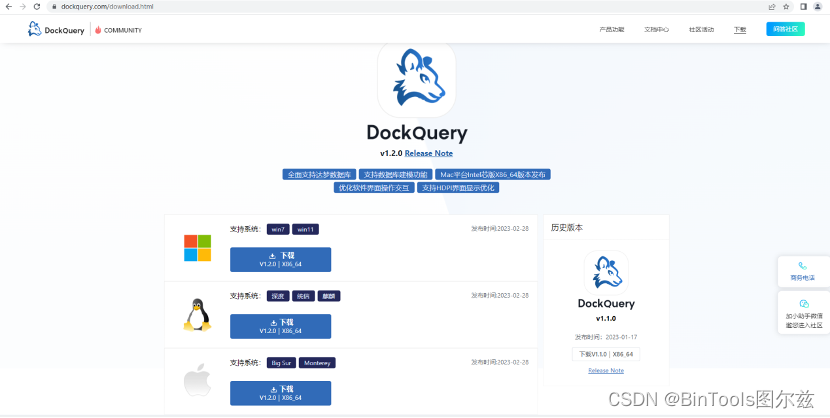
Task: Click the win11 tag
Action: click(x=305, y=229)
